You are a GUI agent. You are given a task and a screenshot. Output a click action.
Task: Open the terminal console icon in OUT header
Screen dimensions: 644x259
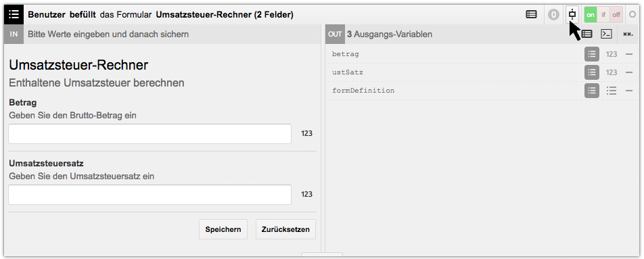(606, 34)
